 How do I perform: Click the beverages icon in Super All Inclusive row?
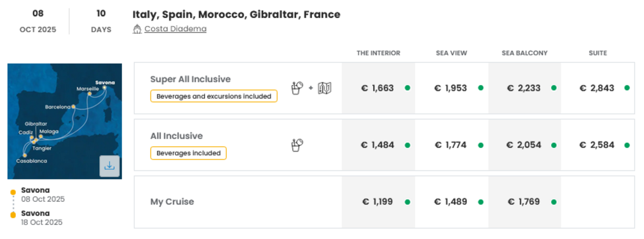[x=297, y=88]
